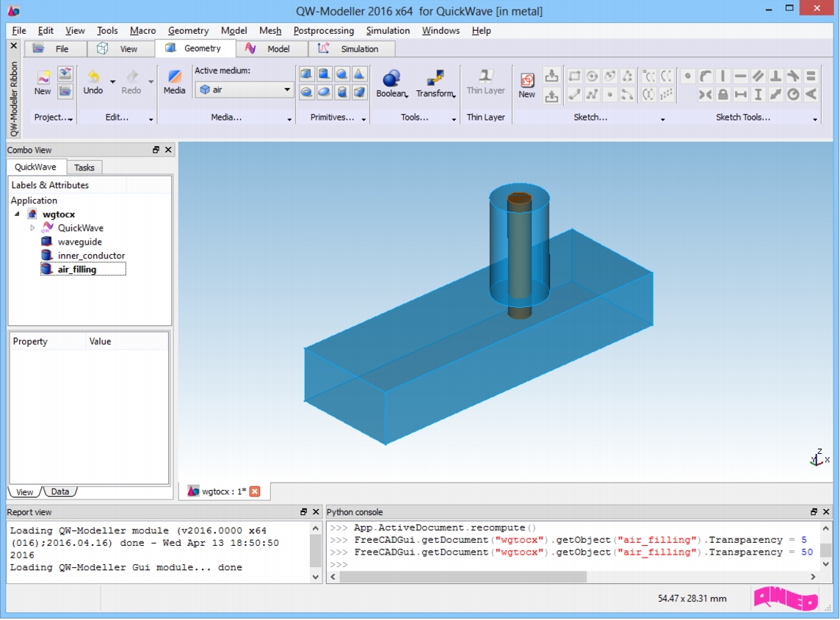
Task: Apply the lock constraint icon
Action: coord(723,95)
